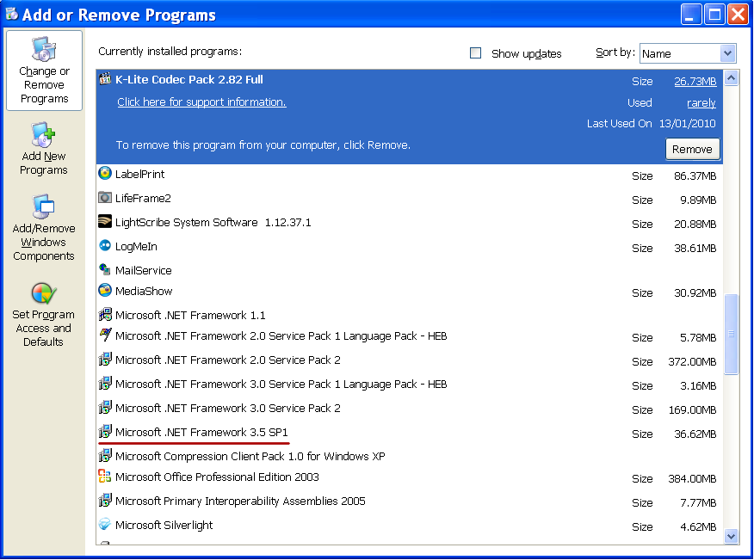Click the 26.73MB size link
The height and width of the screenshot is (560, 754).
click(x=695, y=82)
